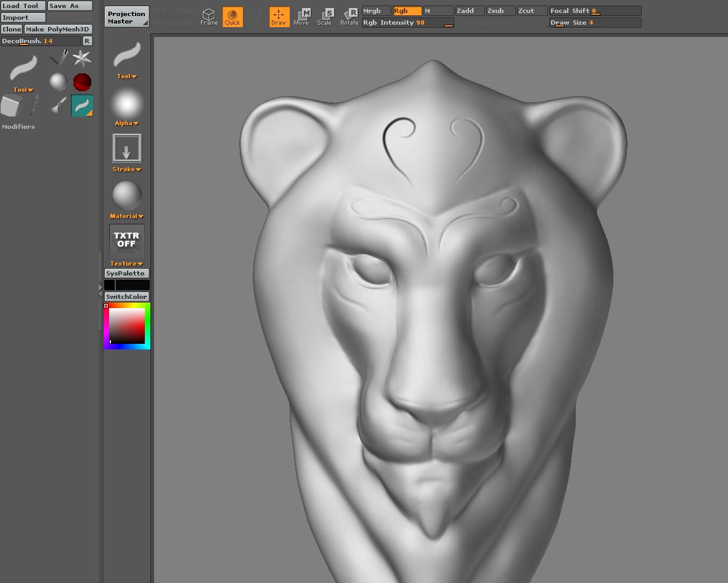
Task: Open the Material dropdown label
Action: (127, 216)
